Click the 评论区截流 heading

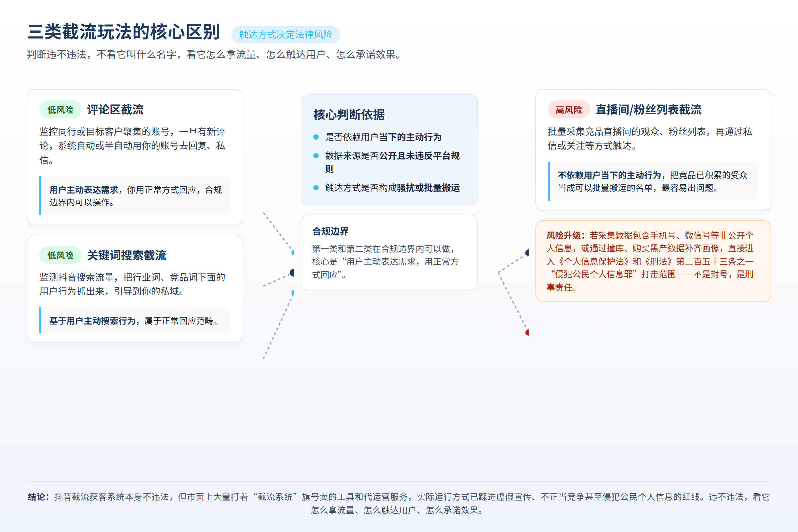pos(115,110)
